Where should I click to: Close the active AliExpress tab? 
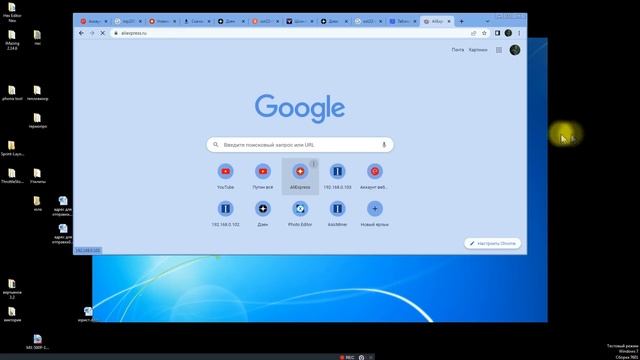[x=449, y=21]
